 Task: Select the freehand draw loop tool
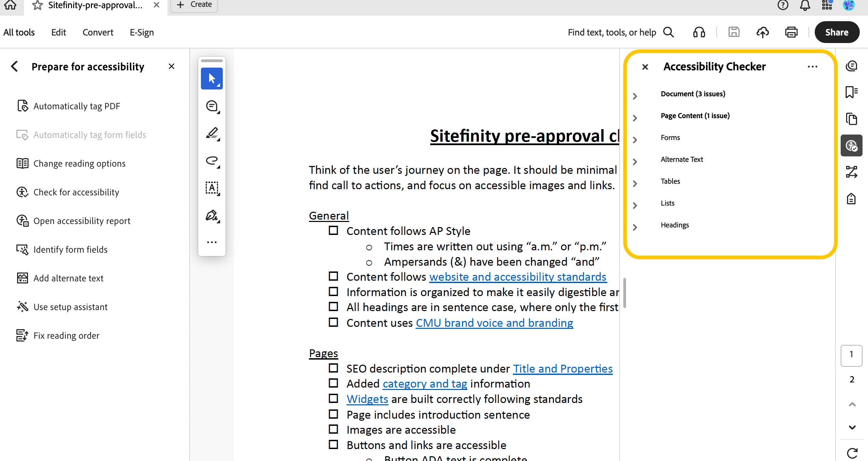[x=212, y=161]
